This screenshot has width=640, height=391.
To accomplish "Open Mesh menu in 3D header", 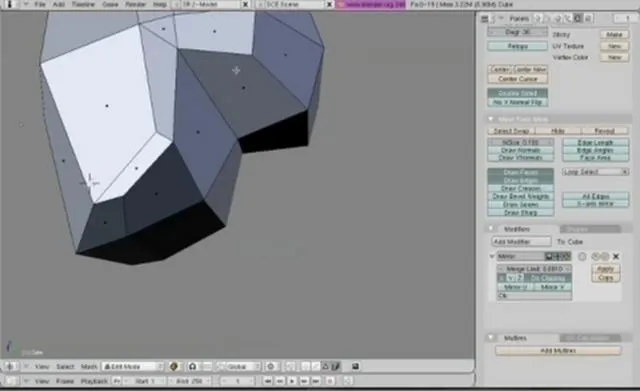I will [x=89, y=367].
